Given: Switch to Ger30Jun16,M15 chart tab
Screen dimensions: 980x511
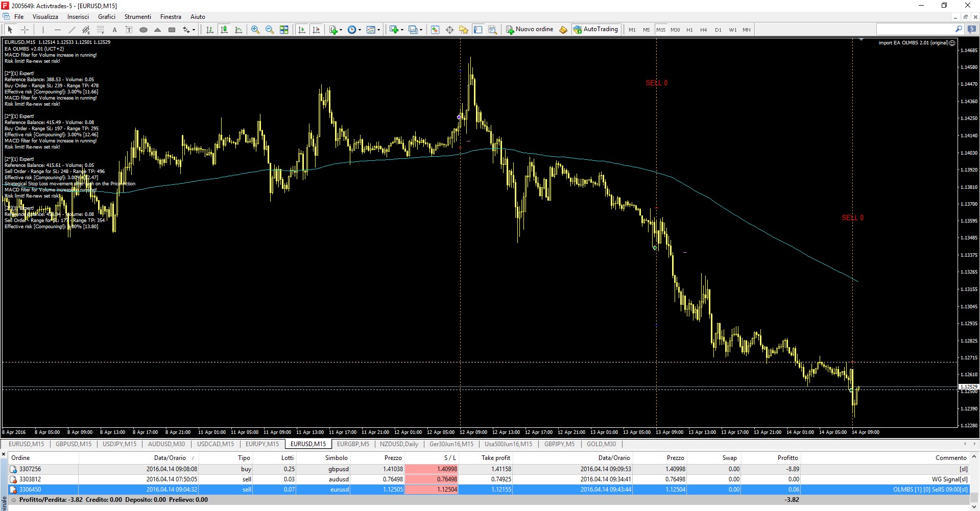Looking at the screenshot, I should pyautogui.click(x=451, y=444).
